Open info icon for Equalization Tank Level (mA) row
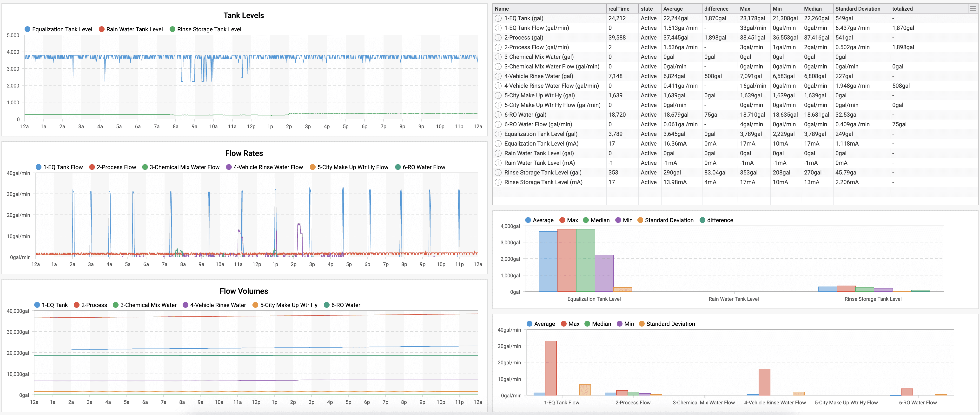The height and width of the screenshot is (415, 980). [x=498, y=144]
